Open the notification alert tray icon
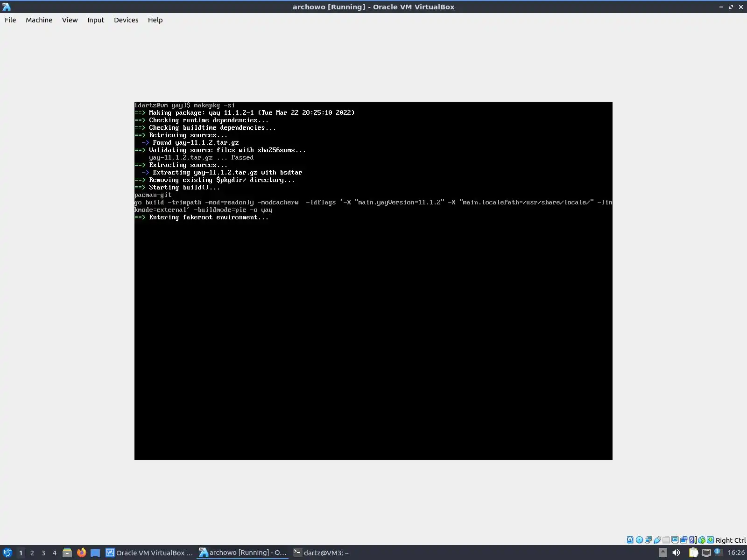The width and height of the screenshot is (747, 560). click(718, 553)
